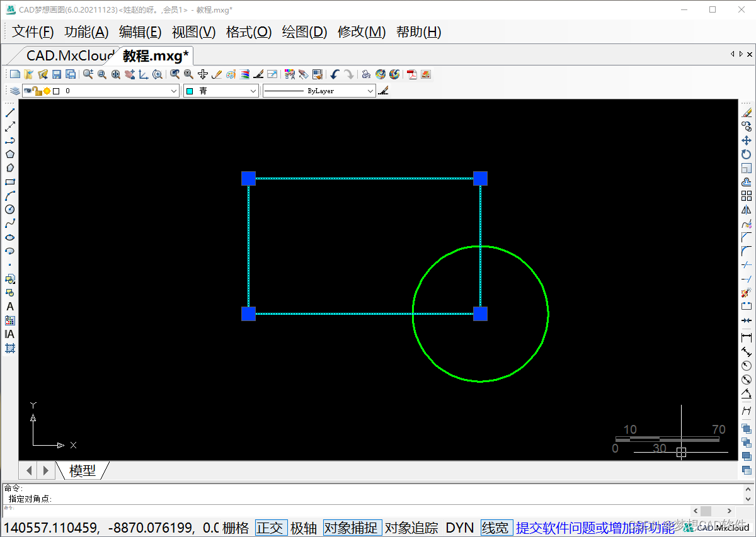Screen dimensions: 756x537
Task: Switch to 教程.mxg* document tab
Action: (156, 55)
